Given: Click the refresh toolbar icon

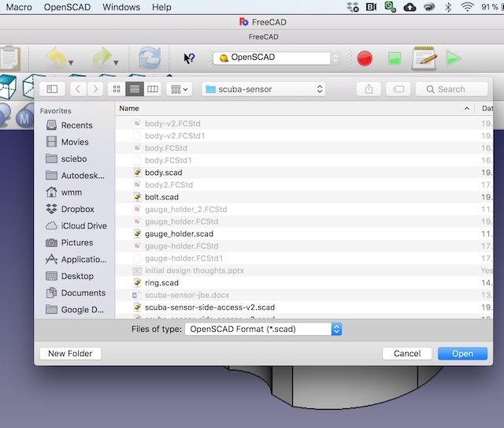Looking at the screenshot, I should [150, 58].
